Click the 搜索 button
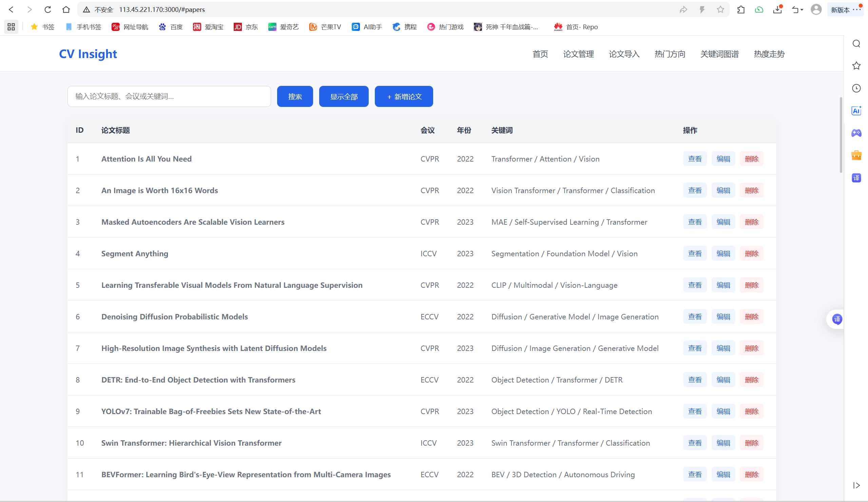The height and width of the screenshot is (502, 868). point(295,96)
